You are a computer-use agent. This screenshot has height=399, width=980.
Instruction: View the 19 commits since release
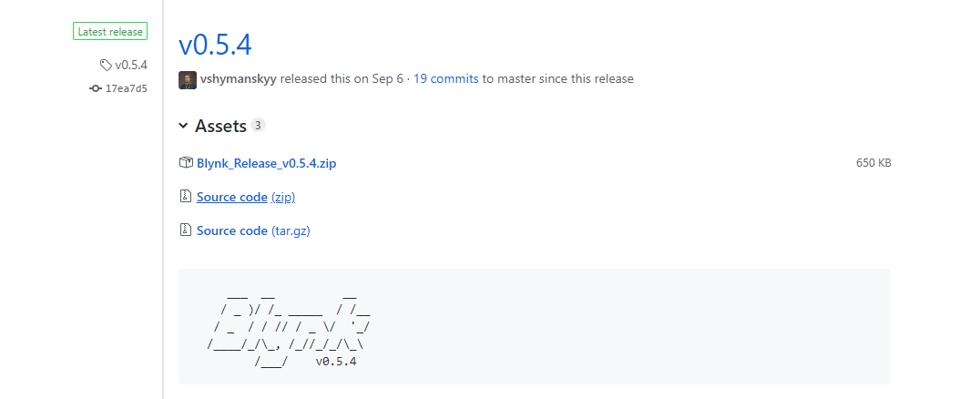coord(445,79)
